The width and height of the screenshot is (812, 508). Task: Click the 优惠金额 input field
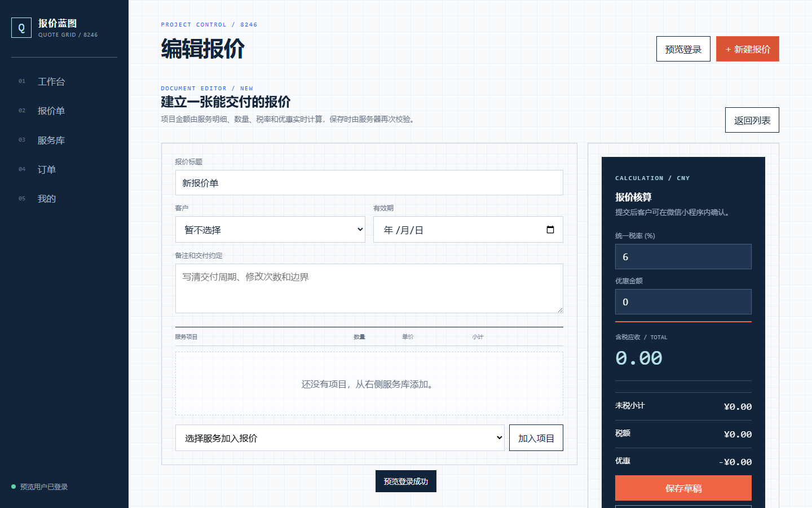(683, 302)
